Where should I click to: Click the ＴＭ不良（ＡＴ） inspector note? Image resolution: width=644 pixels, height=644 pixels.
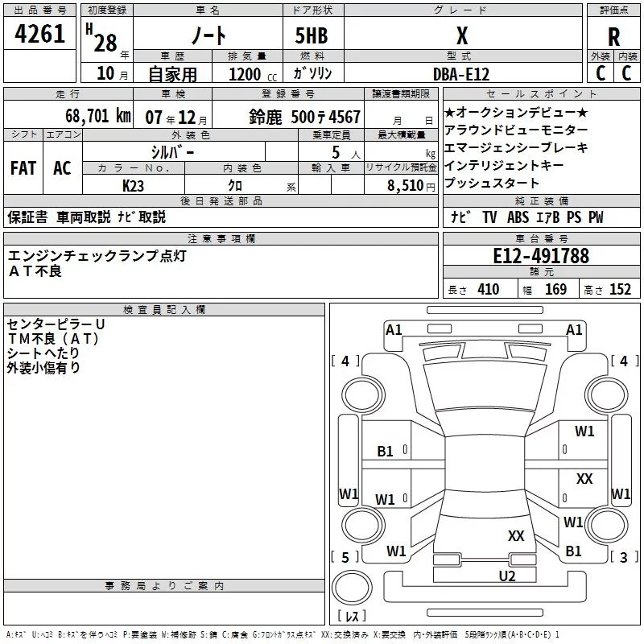53,339
